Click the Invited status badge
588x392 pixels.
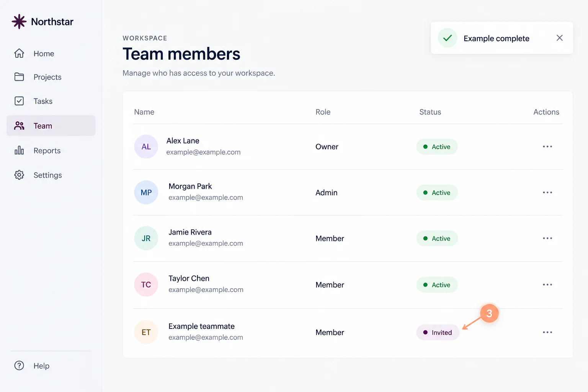[438, 332]
